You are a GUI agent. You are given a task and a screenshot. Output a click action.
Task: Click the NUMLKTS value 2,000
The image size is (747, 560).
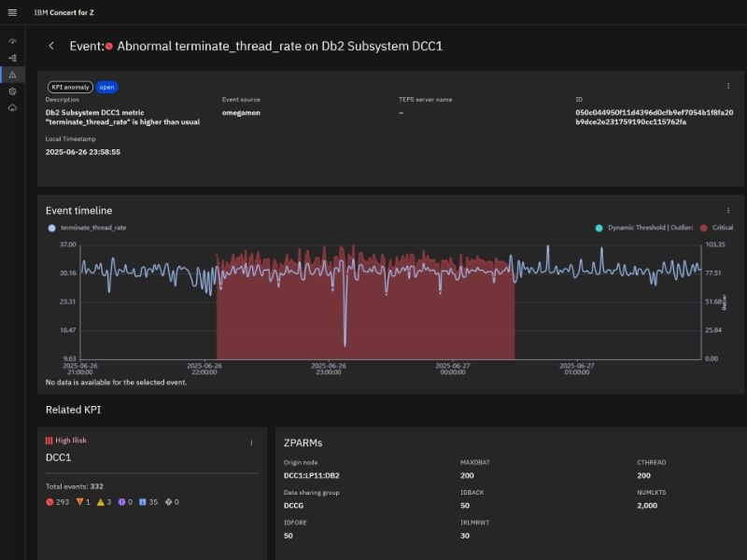pyautogui.click(x=647, y=506)
